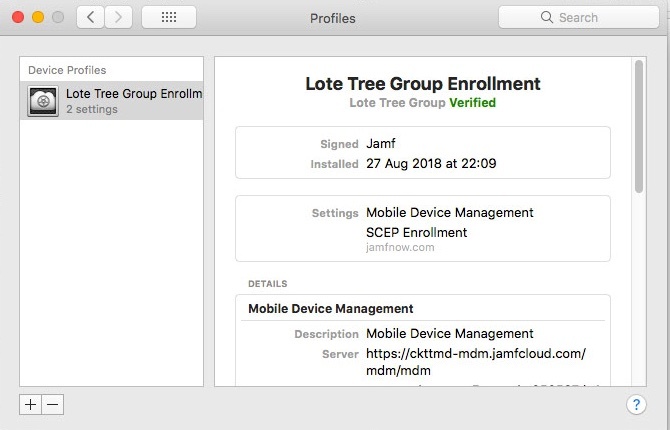Remove the profile with the minus button
Screen dimensions: 670x430
53,404
